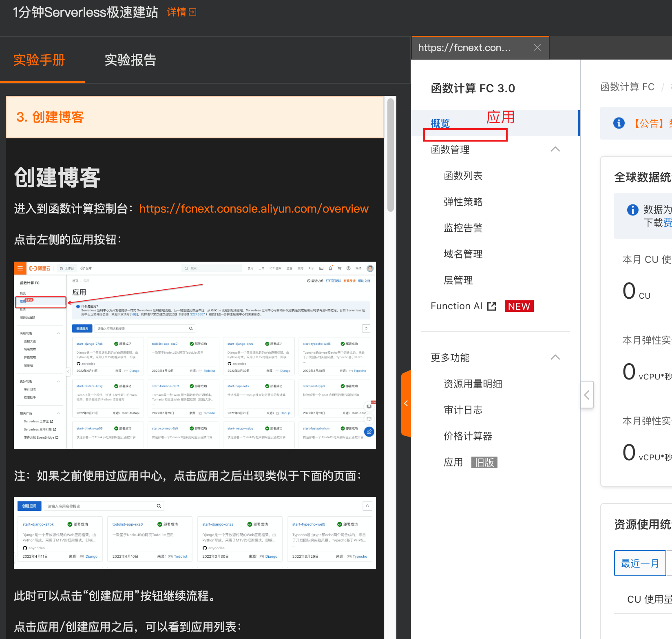Image resolution: width=672 pixels, height=639 pixels.
Task: View 资源用量明细 under 更多功能
Action: pyautogui.click(x=473, y=384)
